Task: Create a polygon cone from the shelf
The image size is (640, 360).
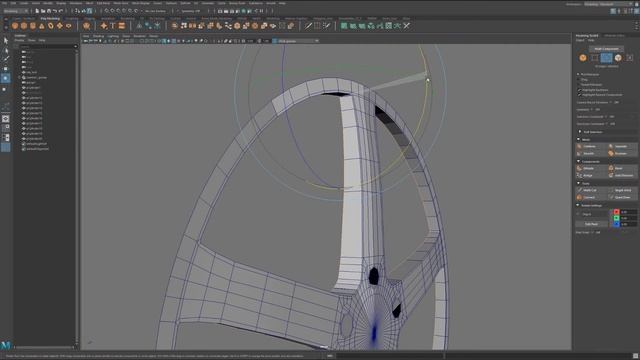Action: pos(42,26)
